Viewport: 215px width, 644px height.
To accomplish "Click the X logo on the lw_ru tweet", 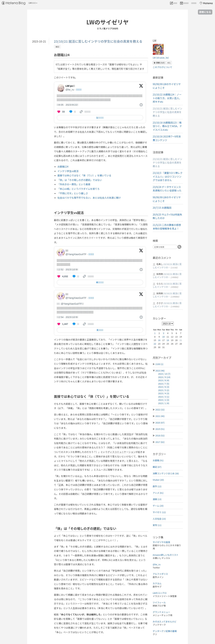I will tap(141, 86).
